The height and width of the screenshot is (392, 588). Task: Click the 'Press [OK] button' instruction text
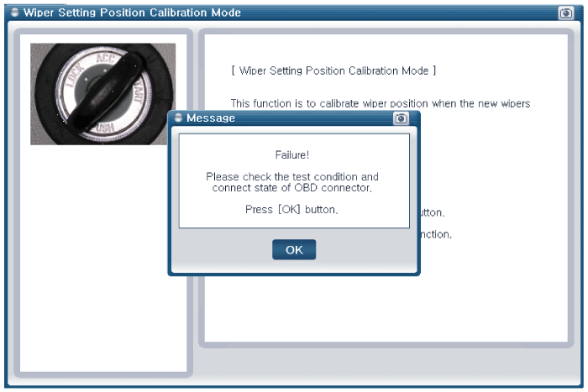(292, 210)
